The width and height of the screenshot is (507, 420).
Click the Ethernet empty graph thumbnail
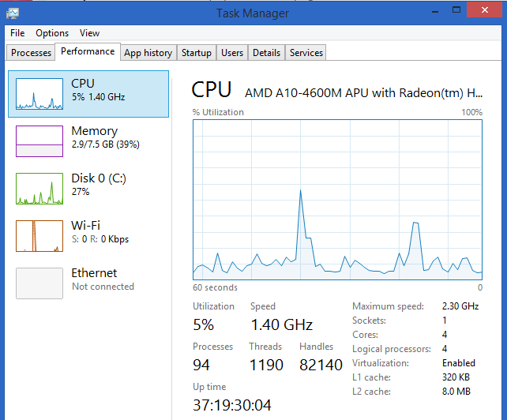[39, 283]
